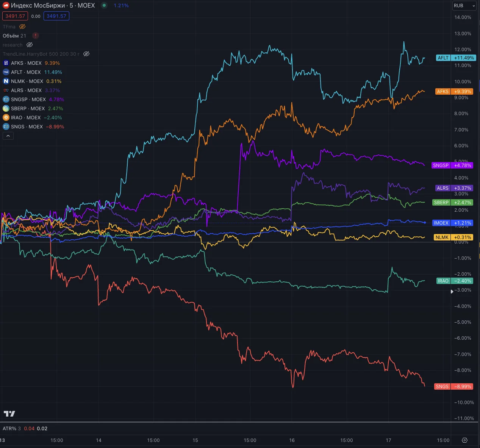Click the NLMK +0.31% price scale label
Viewport: 480px width, 448px height.
tap(453, 237)
